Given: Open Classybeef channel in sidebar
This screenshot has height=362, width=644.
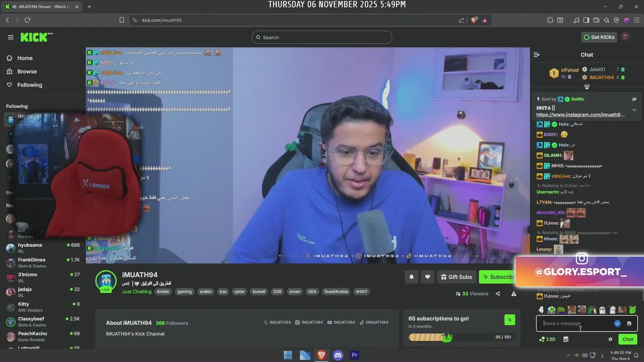Looking at the screenshot, I should [43, 322].
